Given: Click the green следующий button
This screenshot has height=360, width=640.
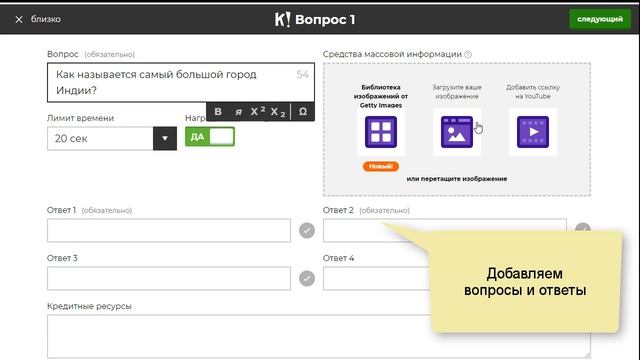Looking at the screenshot, I should (x=600, y=19).
